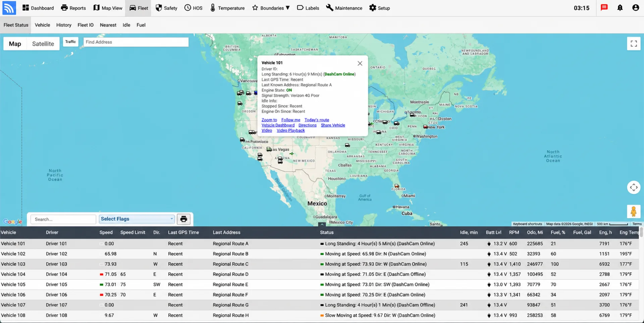Sort by the Speed column header

(106, 232)
